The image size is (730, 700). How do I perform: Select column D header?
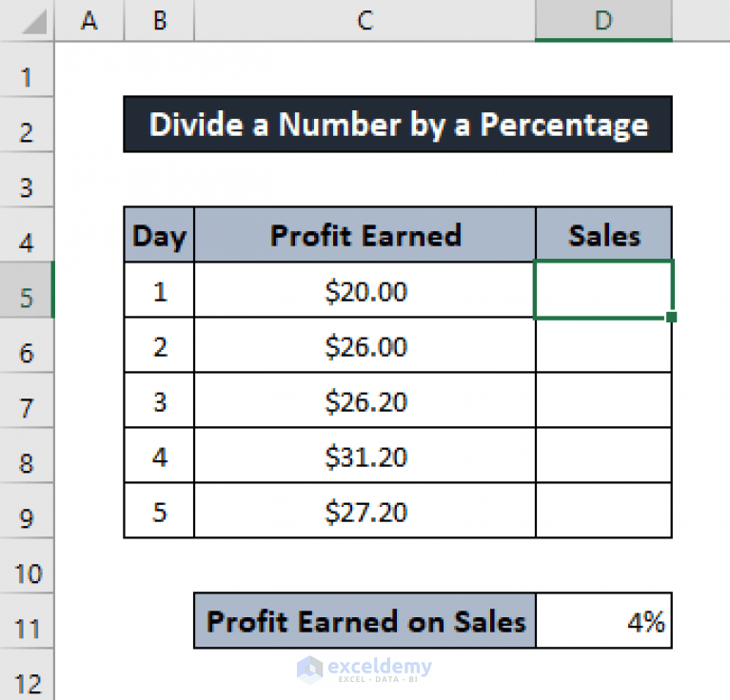[x=603, y=21]
